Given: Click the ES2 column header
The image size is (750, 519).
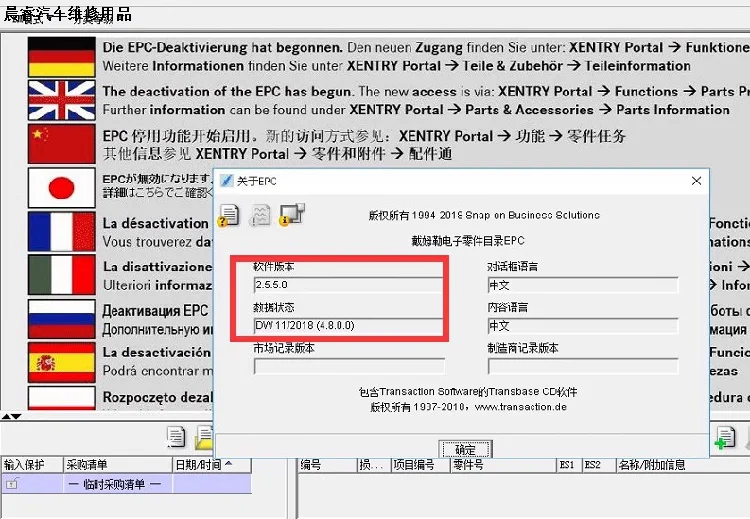Looking at the screenshot, I should click(598, 464).
